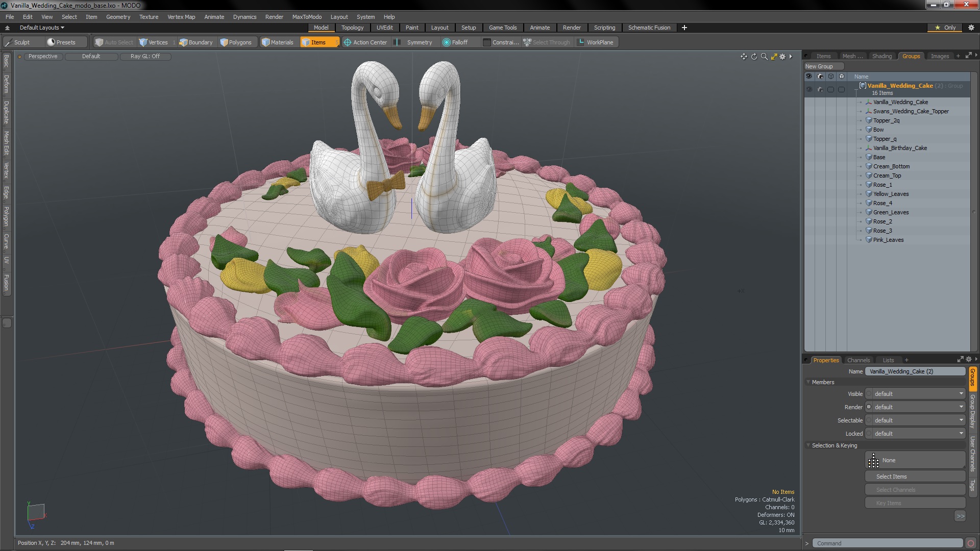Click the viewport zoom magnifier icon

point(764,57)
